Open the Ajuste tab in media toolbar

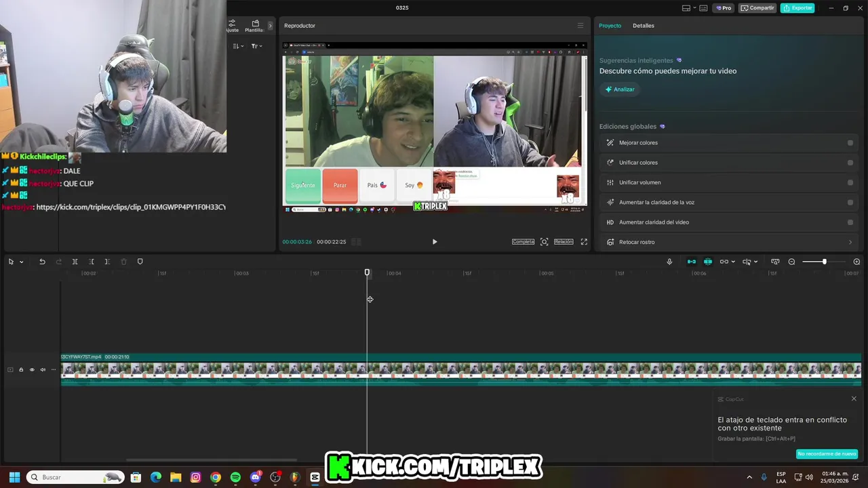tap(232, 26)
